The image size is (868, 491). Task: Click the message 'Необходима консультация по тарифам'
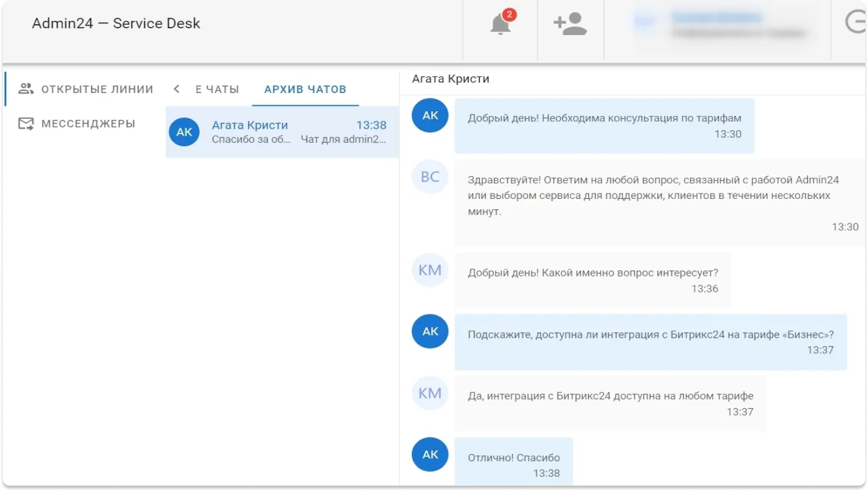click(604, 126)
